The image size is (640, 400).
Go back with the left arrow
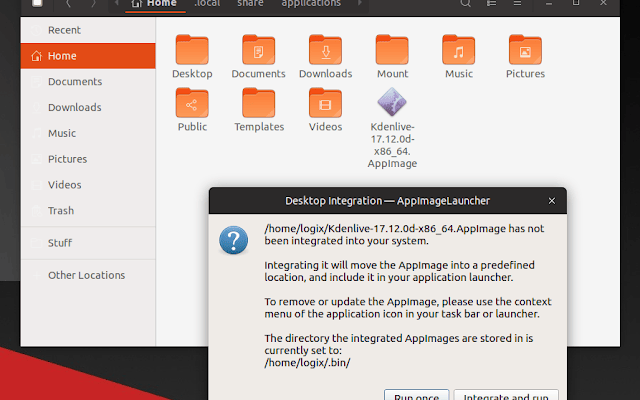pos(68,4)
